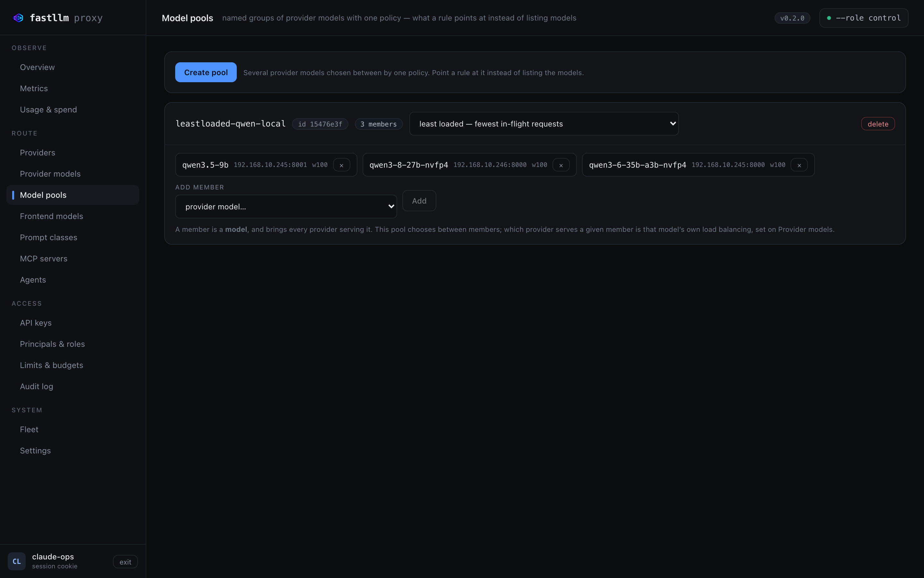Click the CL user avatar

point(17,561)
